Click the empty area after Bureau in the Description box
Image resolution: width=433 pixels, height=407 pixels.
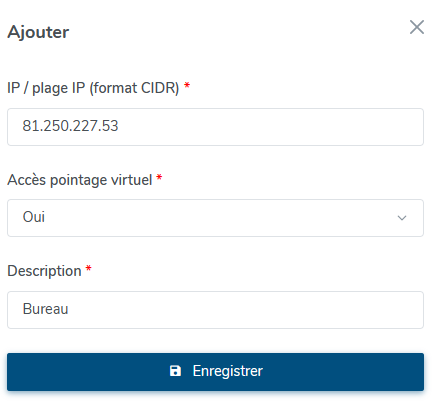pyautogui.click(x=245, y=310)
